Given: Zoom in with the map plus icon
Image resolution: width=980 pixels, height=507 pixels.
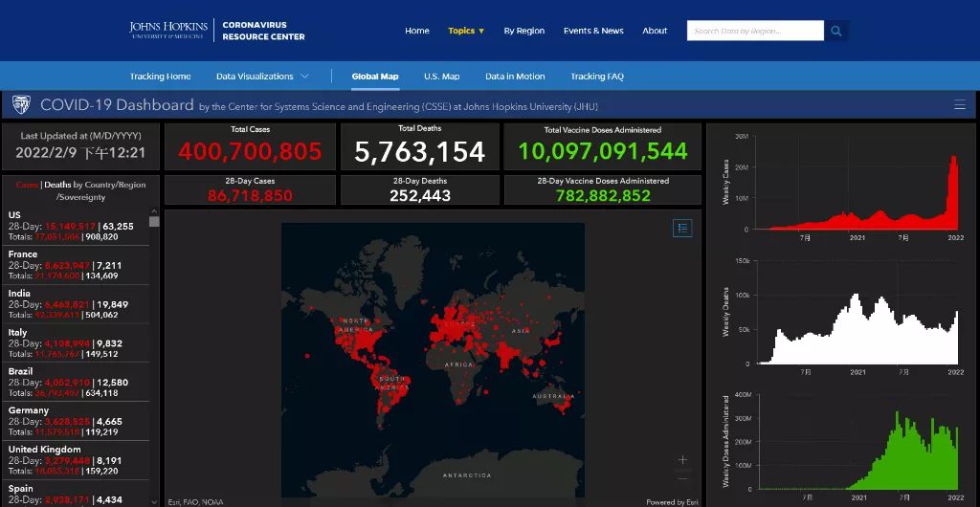Looking at the screenshot, I should (x=682, y=459).
